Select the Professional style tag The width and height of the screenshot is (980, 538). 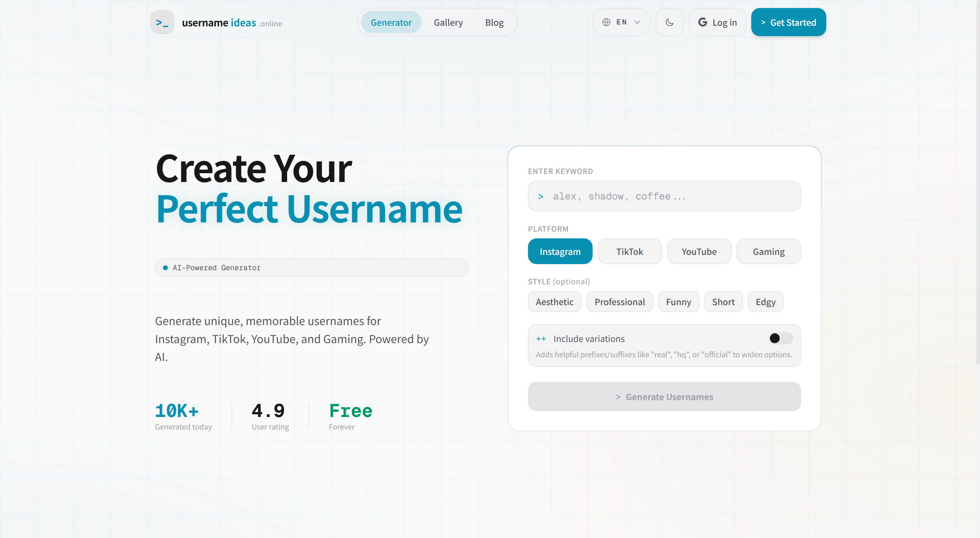coord(620,301)
